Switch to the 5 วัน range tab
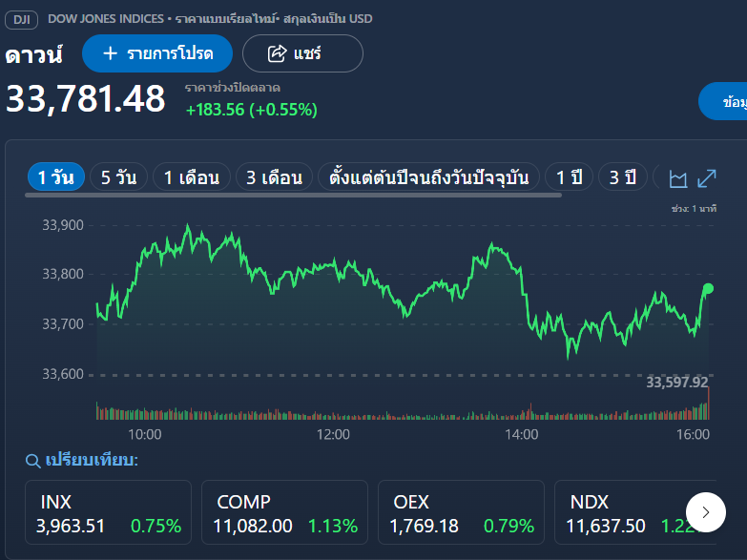Screen dimensions: 747x560 click(118, 177)
